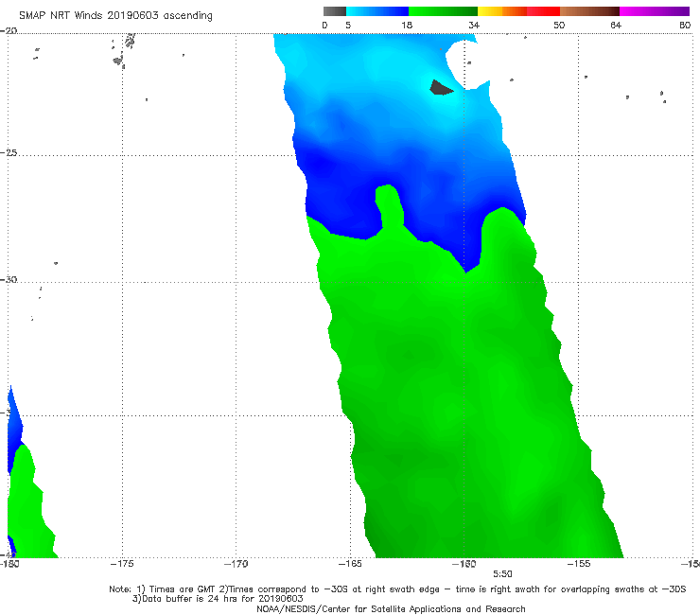The width and height of the screenshot is (700, 615).
Task: Click the 'Times are GMT' note line
Action: pos(397,589)
